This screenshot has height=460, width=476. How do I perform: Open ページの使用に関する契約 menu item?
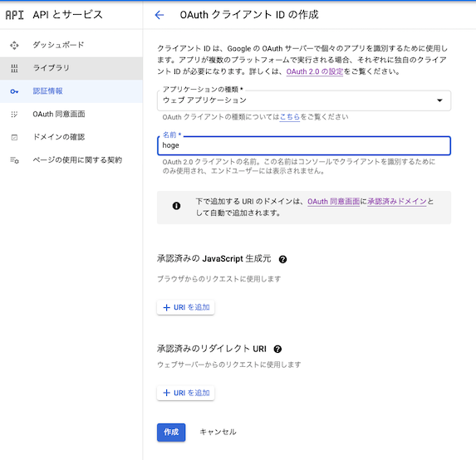pos(71,160)
